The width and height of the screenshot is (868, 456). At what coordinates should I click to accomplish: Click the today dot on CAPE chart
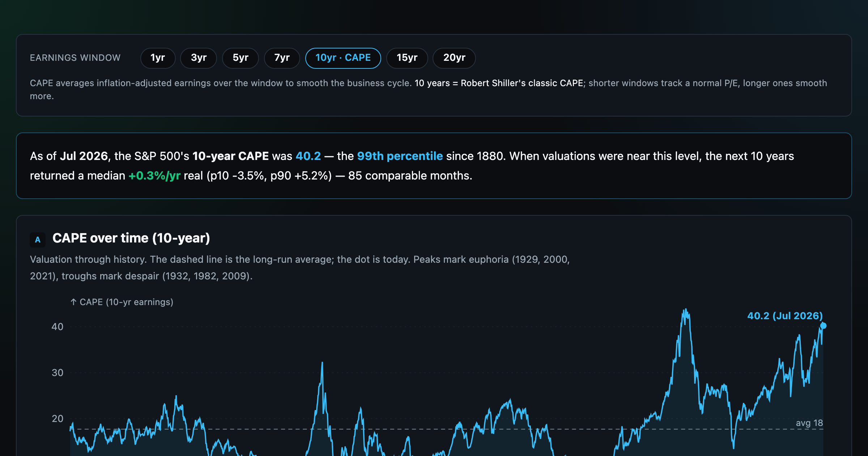[x=823, y=326]
